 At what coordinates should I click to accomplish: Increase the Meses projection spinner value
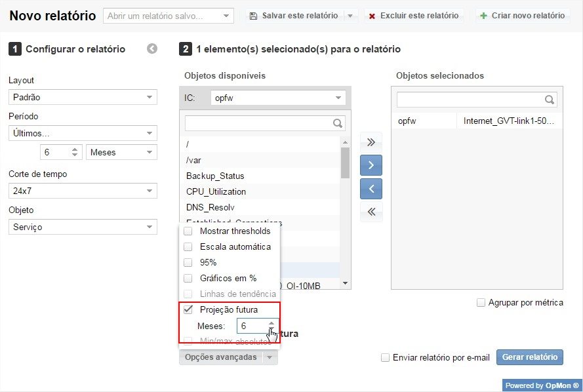click(271, 323)
